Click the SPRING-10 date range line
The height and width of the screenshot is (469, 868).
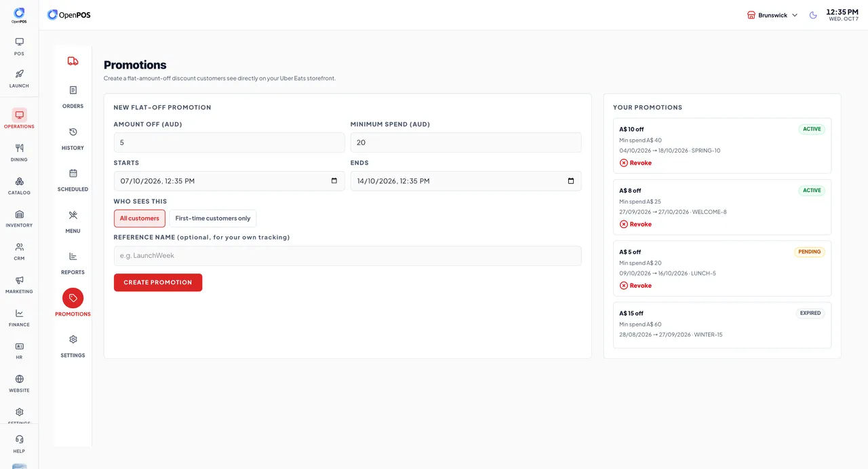[670, 151]
